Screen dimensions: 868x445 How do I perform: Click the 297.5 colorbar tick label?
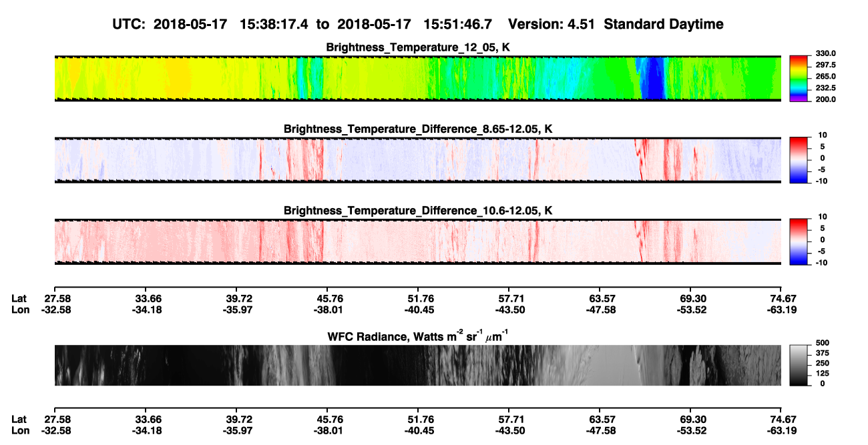click(x=825, y=65)
